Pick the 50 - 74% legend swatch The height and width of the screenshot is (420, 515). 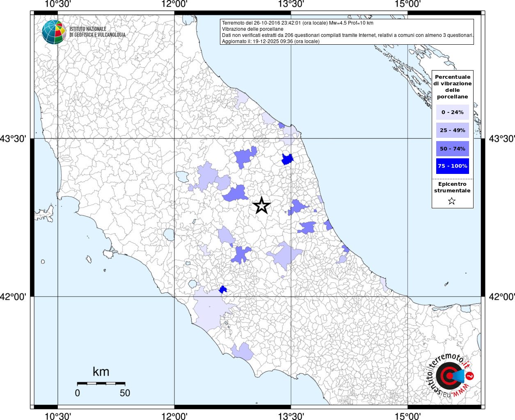(x=452, y=148)
